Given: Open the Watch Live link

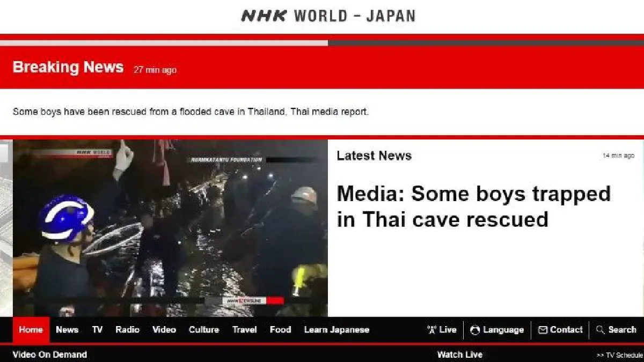Looking at the screenshot, I should (x=460, y=354).
